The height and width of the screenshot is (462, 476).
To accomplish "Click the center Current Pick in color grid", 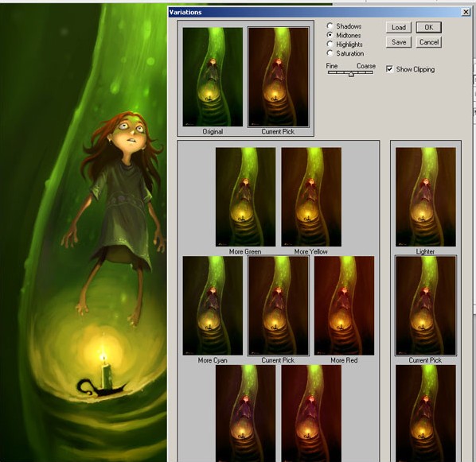I will [x=279, y=305].
